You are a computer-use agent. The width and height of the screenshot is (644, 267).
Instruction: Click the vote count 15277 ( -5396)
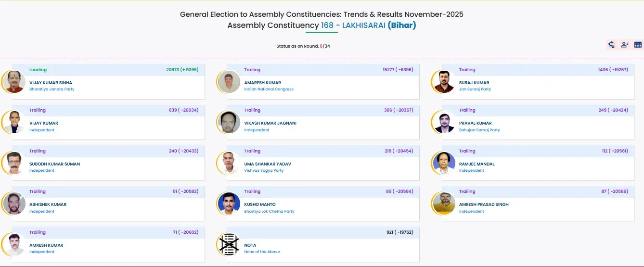398,70
